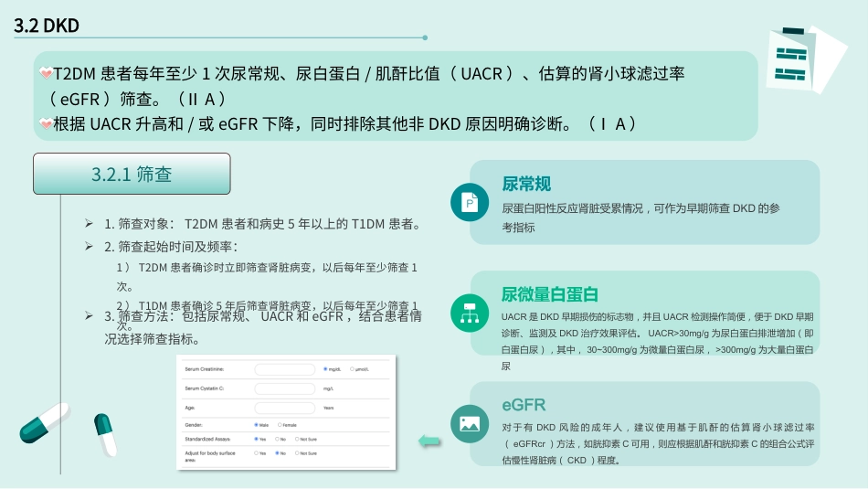Click the Age input field
The height and width of the screenshot is (489, 868).
284,409
